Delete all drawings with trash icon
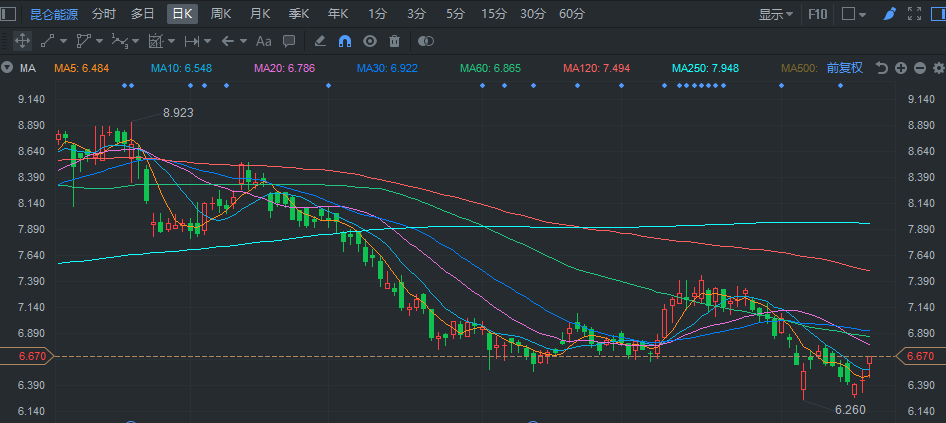Viewport: 946px width, 423px height. pyautogui.click(x=395, y=41)
